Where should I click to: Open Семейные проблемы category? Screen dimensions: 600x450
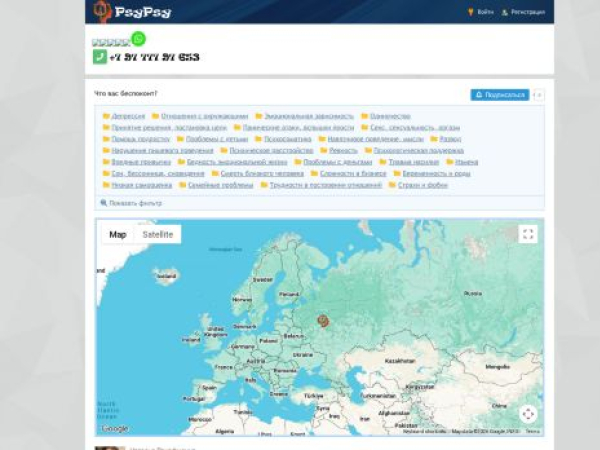pos(221,185)
